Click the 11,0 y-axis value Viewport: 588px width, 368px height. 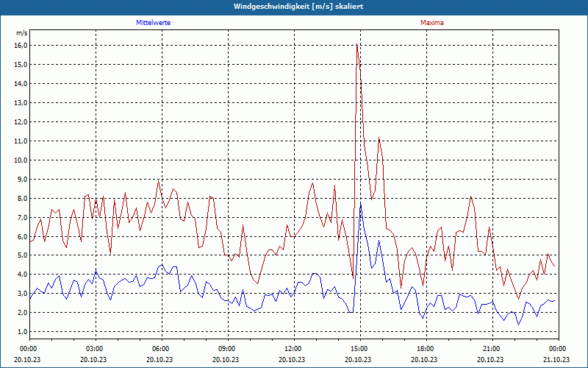point(21,141)
